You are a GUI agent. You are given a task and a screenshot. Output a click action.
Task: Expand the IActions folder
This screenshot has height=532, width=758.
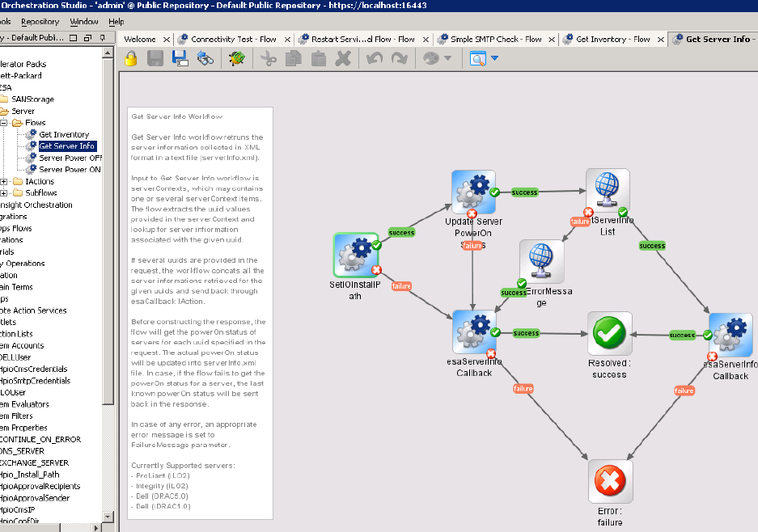pos(4,182)
